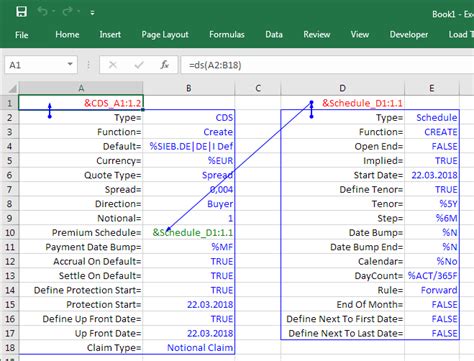Select the Spread value 0,004 cell
The height and width of the screenshot is (361, 474).
coord(189,189)
